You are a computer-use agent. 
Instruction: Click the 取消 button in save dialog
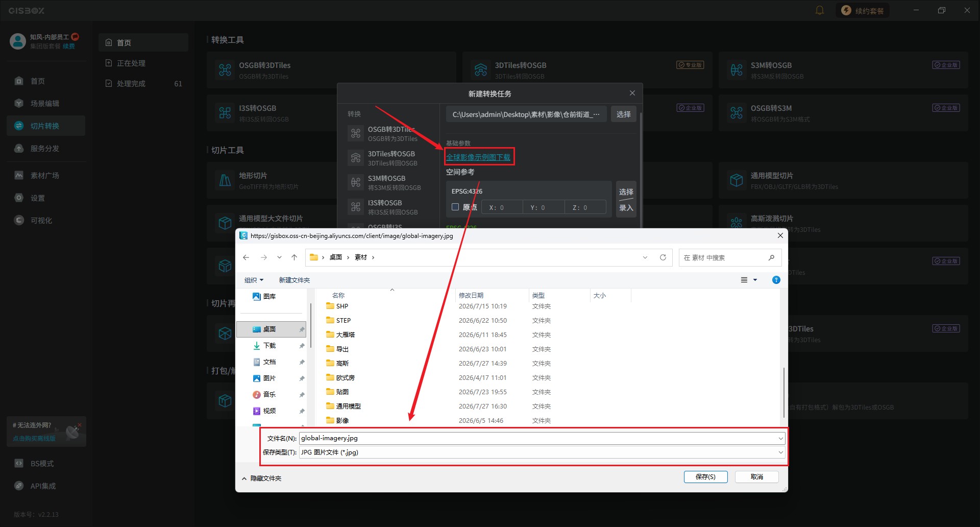[x=757, y=477]
